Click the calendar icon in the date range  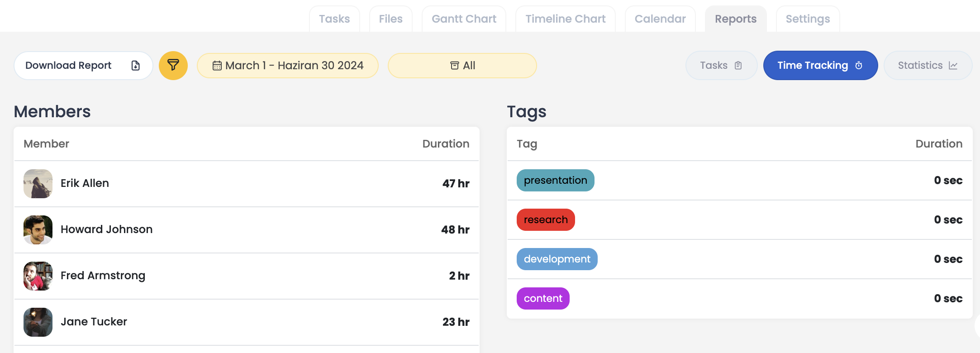point(217,66)
